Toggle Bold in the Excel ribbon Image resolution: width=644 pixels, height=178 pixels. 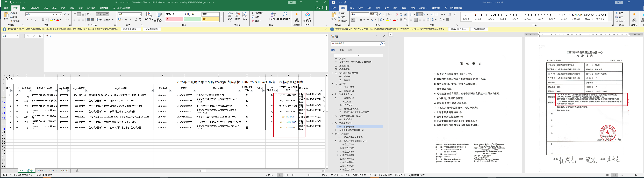[27, 20]
